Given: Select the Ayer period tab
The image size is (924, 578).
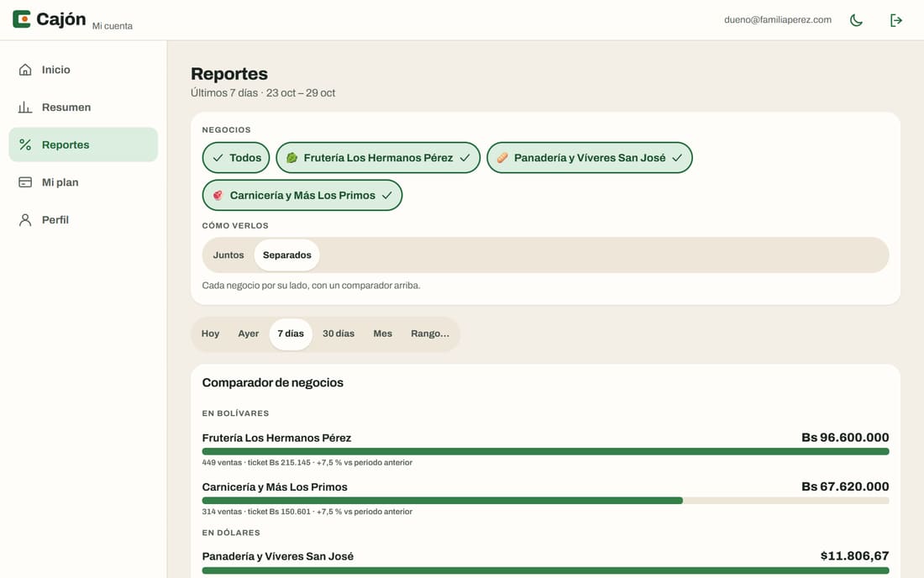Looking at the screenshot, I should pos(248,334).
